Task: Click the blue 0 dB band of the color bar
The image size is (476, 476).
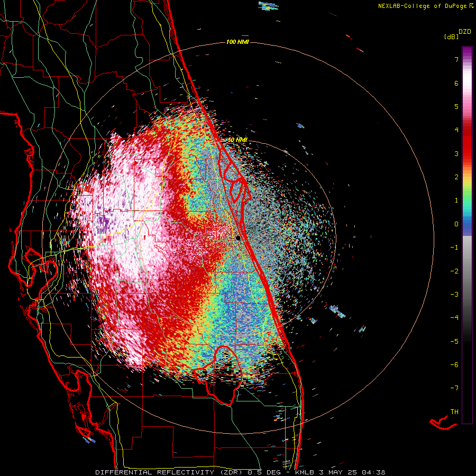Action: pyautogui.click(x=467, y=225)
